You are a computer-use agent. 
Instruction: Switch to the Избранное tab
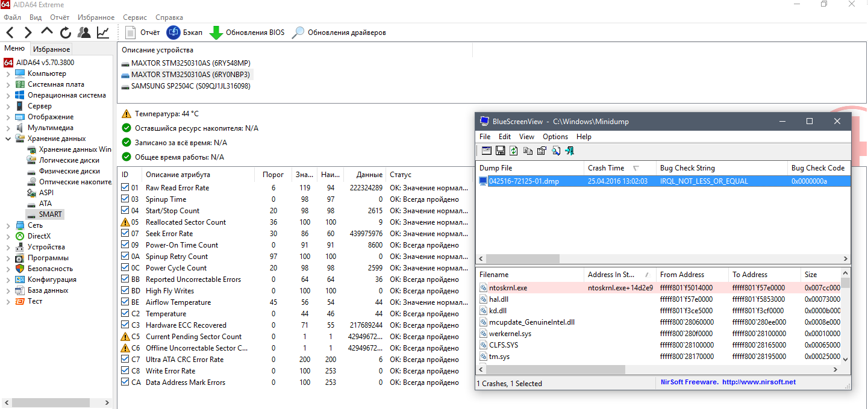(51, 49)
